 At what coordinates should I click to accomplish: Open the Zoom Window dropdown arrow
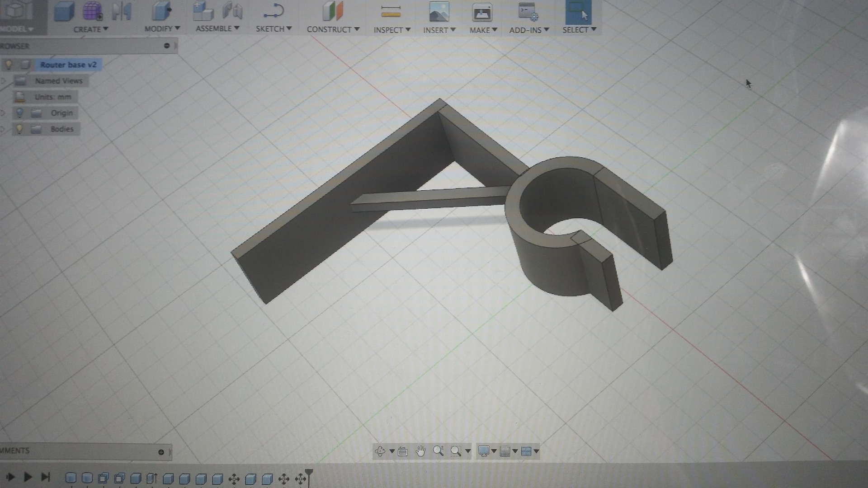coord(467,451)
